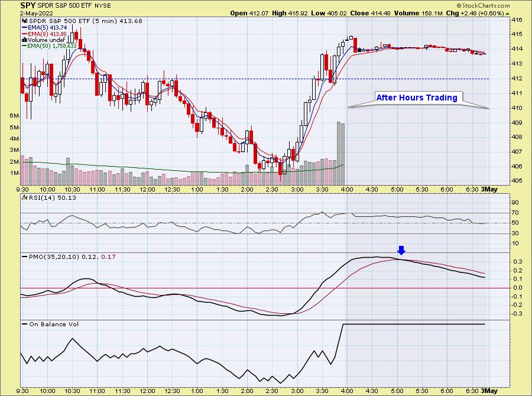Viewport: 532px width, 396px height.
Task: Click the 3May date label under the OBV panel
Action: (x=489, y=391)
